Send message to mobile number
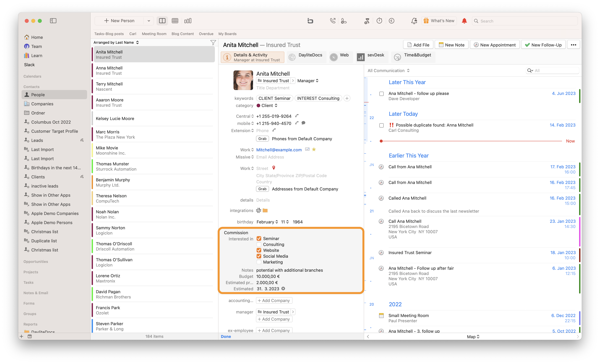Image resolution: width=600 pixels, height=364 pixels. 303,123
